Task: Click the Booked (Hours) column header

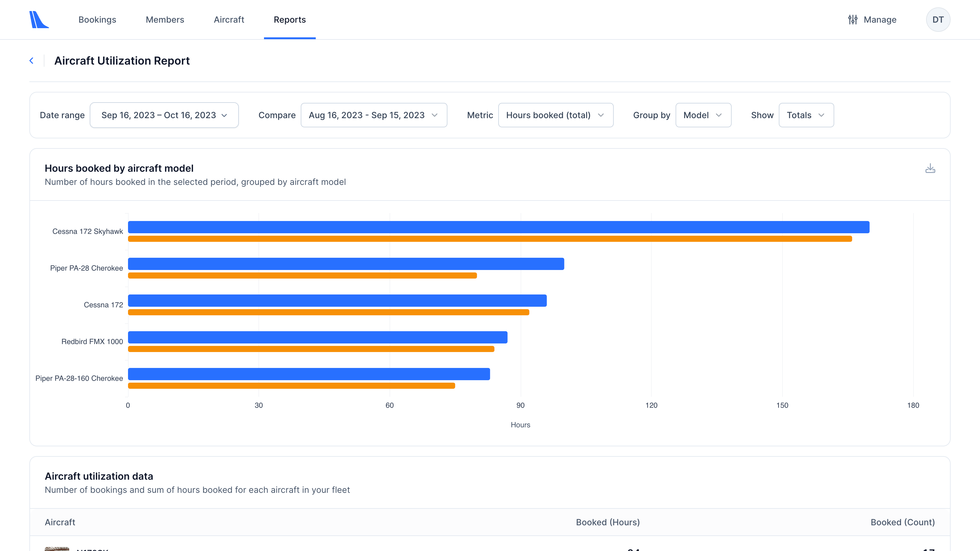Action: click(608, 522)
